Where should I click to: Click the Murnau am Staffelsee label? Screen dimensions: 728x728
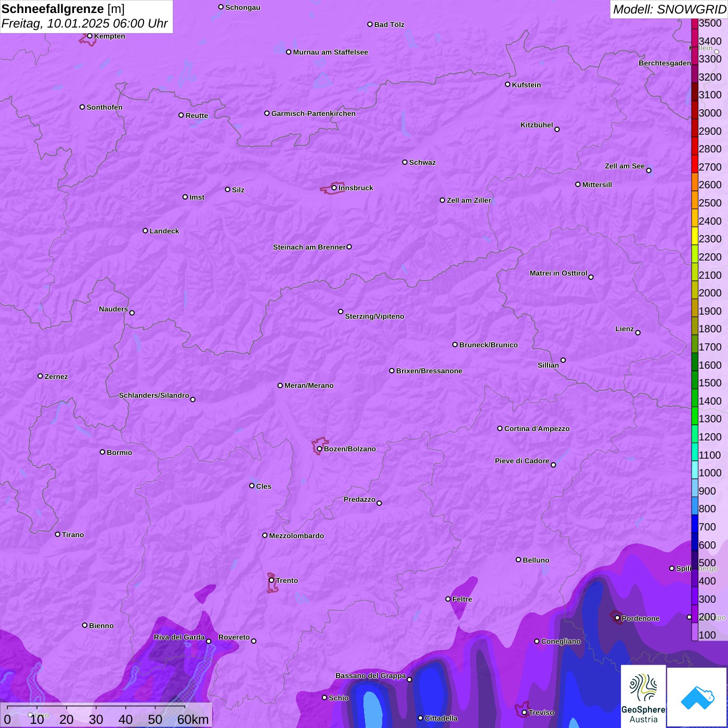coord(331,52)
